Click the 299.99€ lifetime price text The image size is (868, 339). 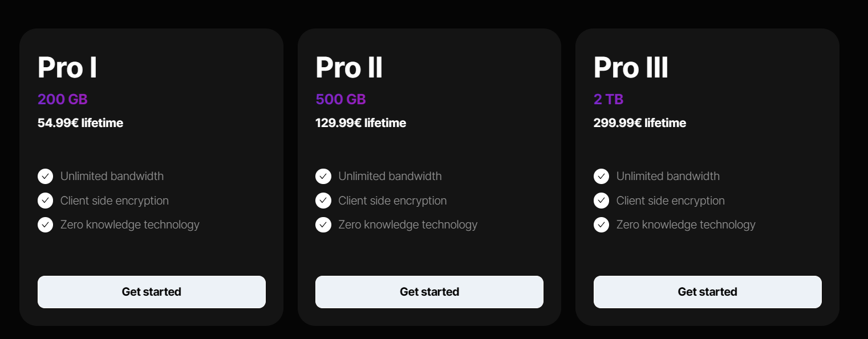639,122
